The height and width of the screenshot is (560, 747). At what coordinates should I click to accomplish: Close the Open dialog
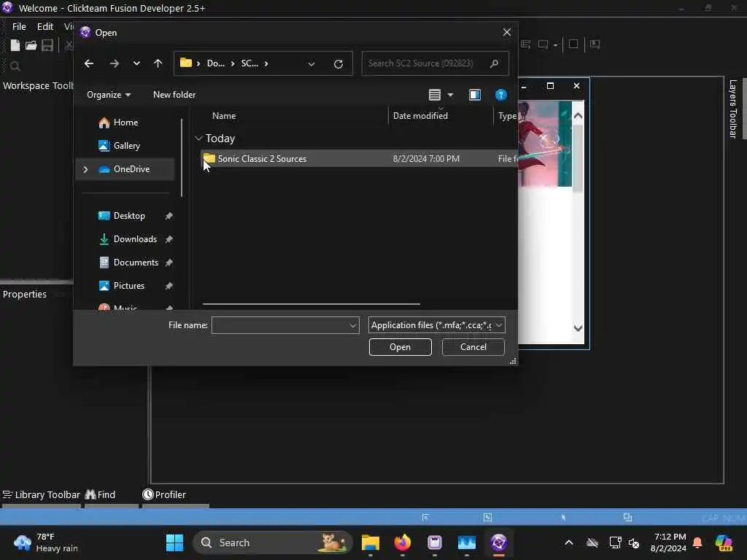pyautogui.click(x=507, y=32)
